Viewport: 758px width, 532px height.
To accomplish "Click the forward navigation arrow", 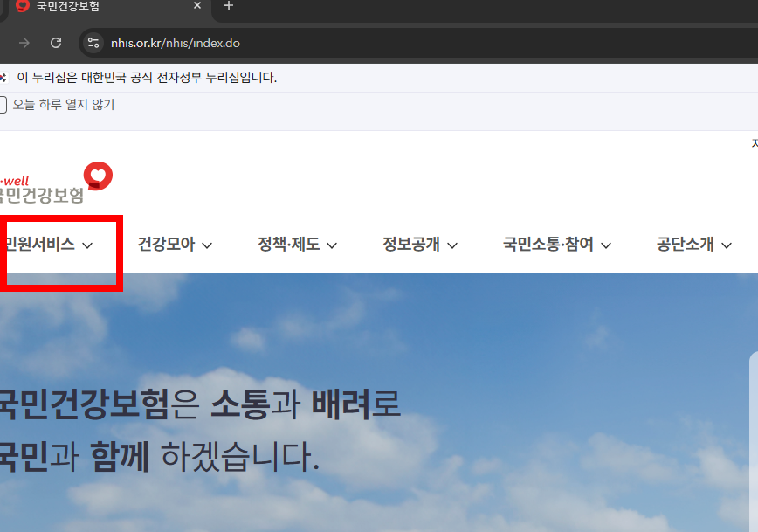I will pos(24,41).
